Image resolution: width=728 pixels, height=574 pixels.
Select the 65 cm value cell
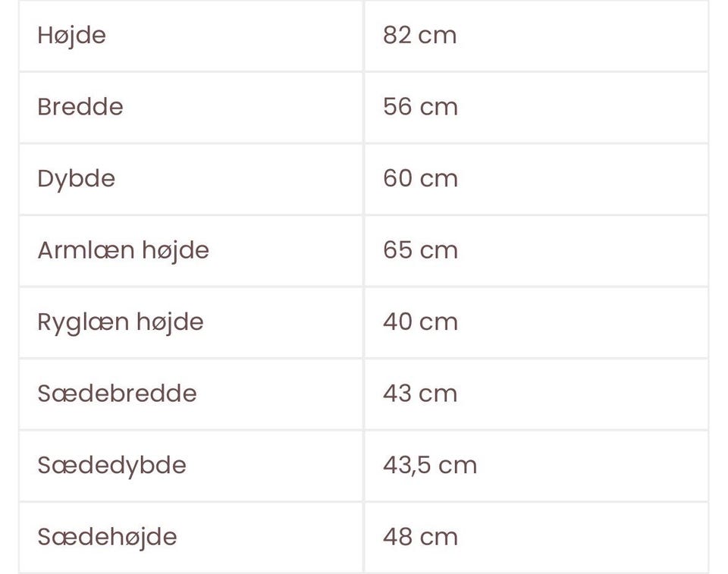pyautogui.click(x=420, y=250)
